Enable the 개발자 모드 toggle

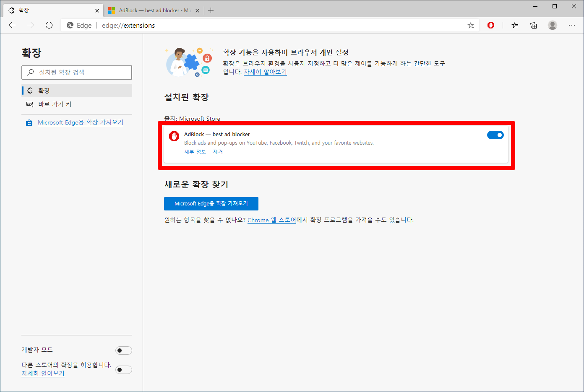[x=124, y=350]
